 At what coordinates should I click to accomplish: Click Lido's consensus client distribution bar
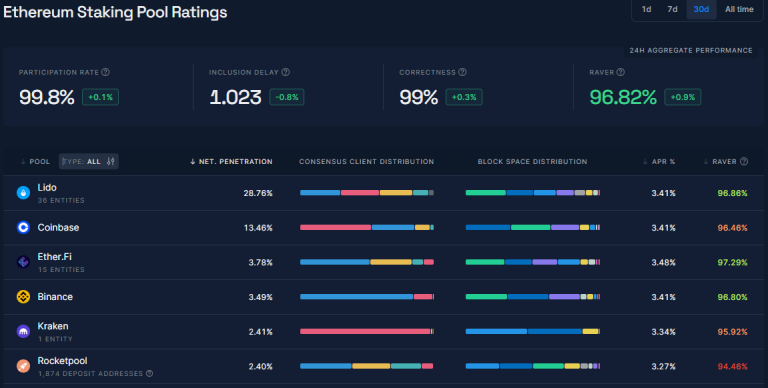click(x=367, y=193)
